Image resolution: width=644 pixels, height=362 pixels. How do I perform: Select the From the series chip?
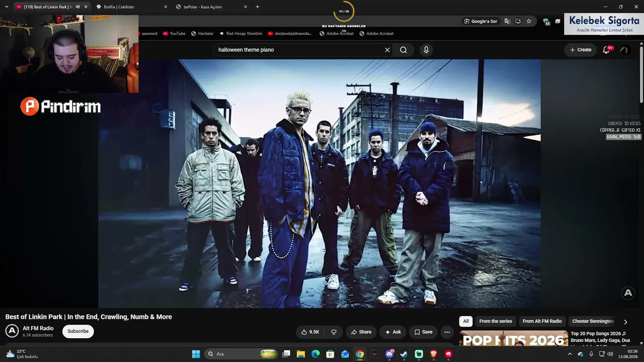coord(496,321)
